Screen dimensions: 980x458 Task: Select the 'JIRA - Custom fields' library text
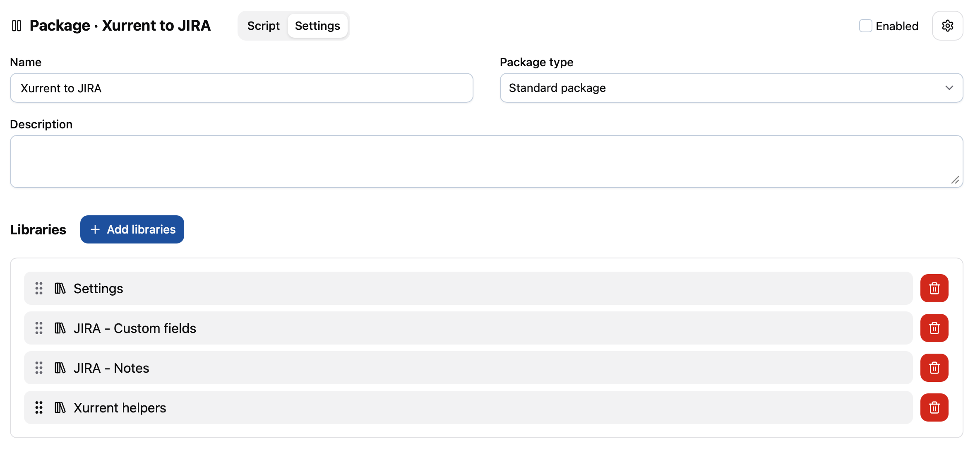[x=135, y=328]
